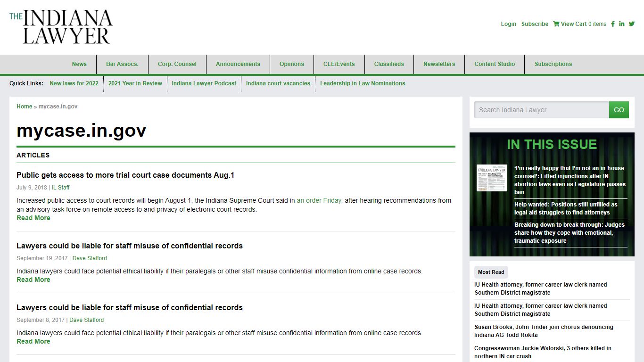Click Read More under September 8 article

click(33, 341)
